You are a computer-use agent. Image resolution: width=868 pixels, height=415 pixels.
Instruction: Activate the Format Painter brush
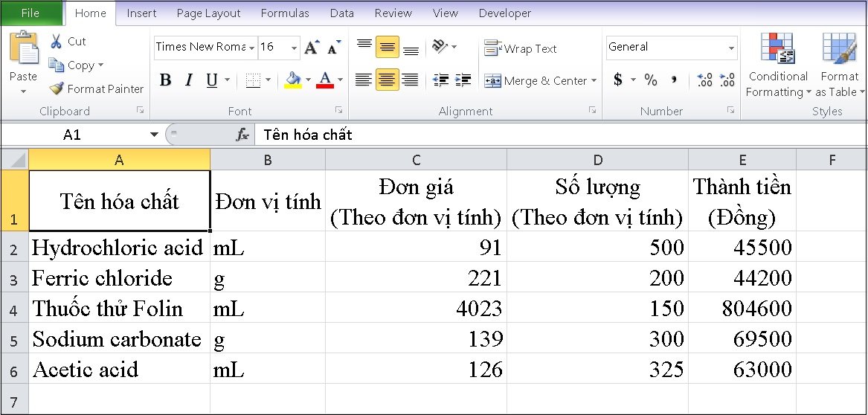click(57, 89)
